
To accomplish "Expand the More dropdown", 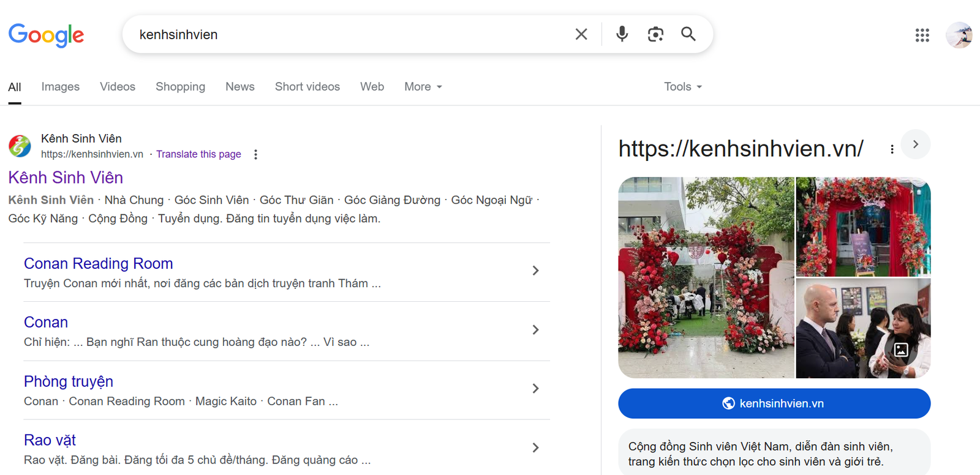I will point(423,87).
